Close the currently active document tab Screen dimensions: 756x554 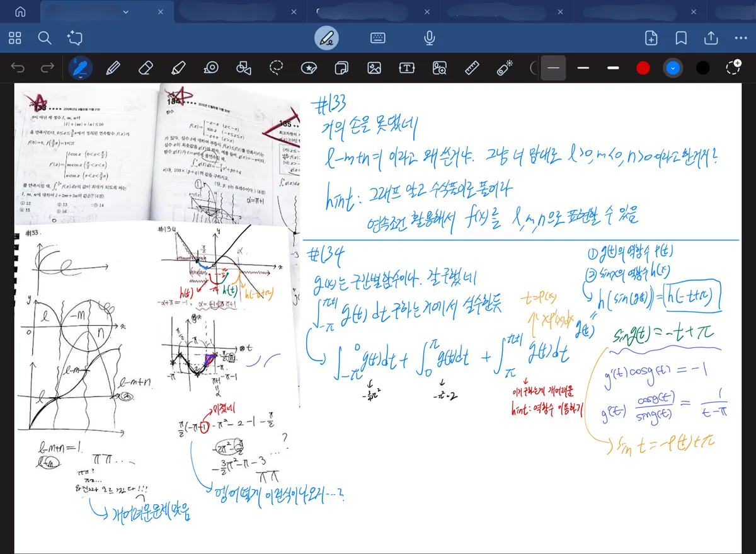(161, 12)
